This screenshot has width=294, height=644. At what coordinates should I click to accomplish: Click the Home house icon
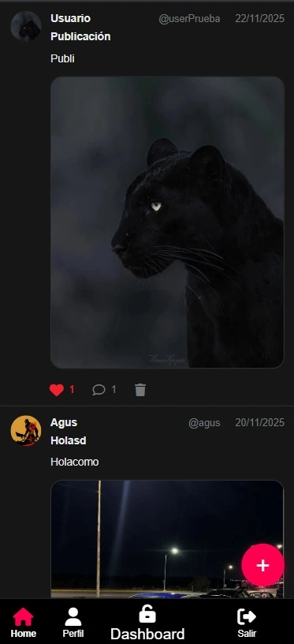23,616
